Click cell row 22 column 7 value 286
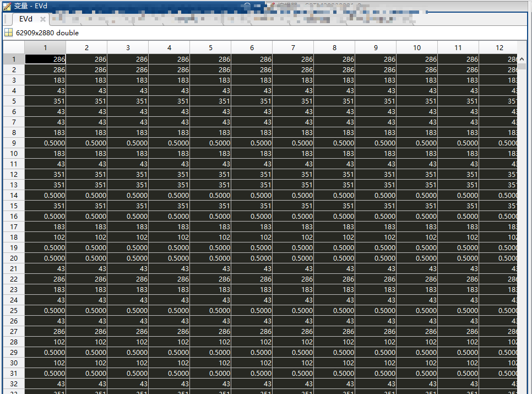This screenshot has width=532, height=394. point(293,279)
